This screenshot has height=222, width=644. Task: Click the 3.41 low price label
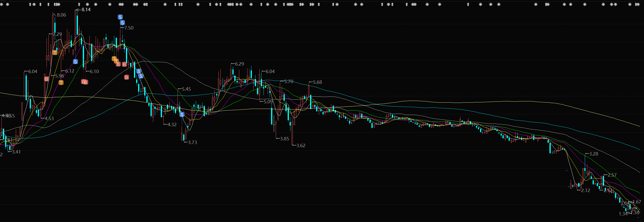16,152
